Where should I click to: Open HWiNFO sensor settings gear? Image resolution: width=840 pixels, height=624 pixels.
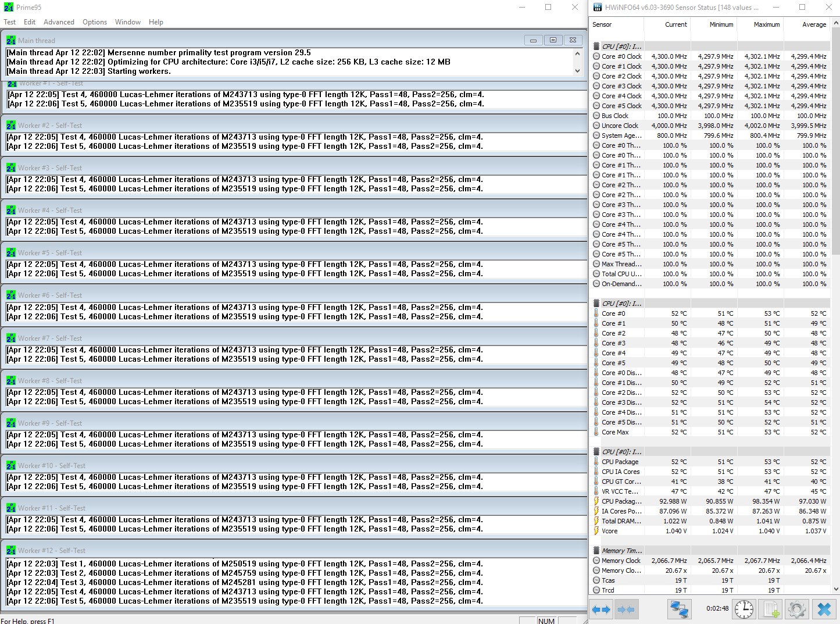797,609
